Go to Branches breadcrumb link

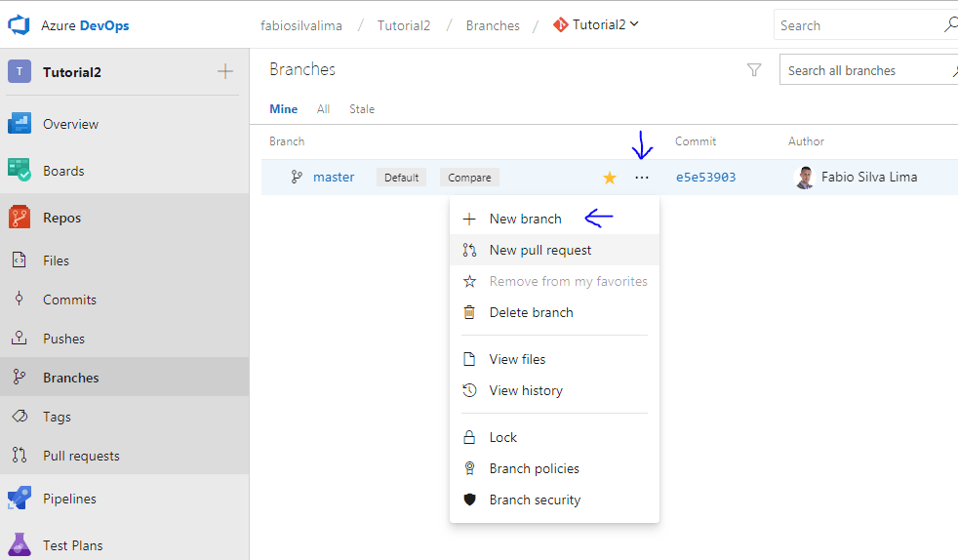(493, 25)
